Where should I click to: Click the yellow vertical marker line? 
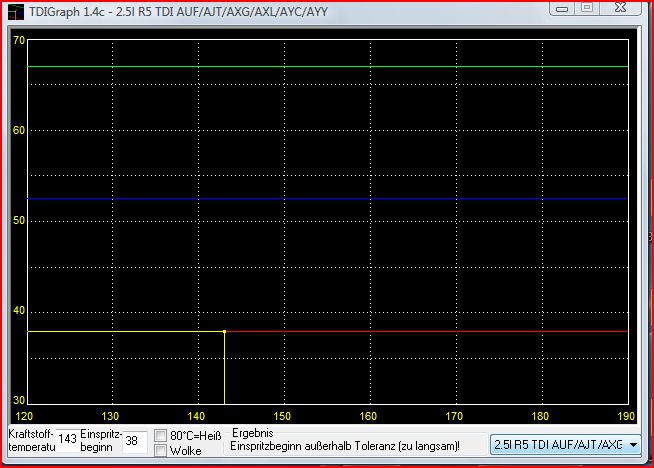(x=224, y=369)
